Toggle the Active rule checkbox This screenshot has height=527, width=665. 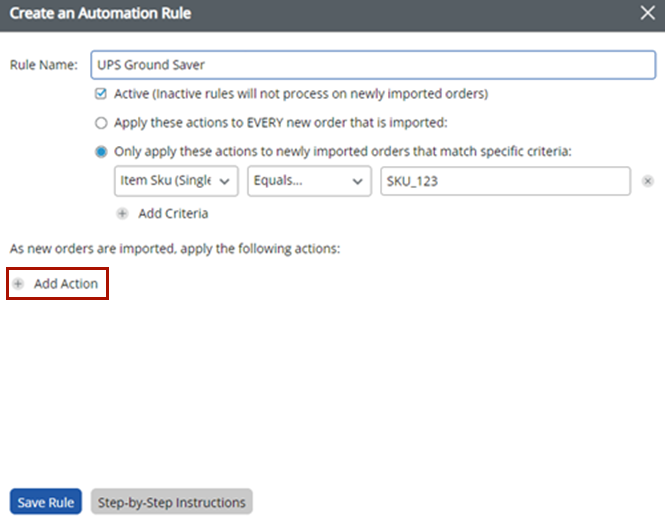pos(100,94)
